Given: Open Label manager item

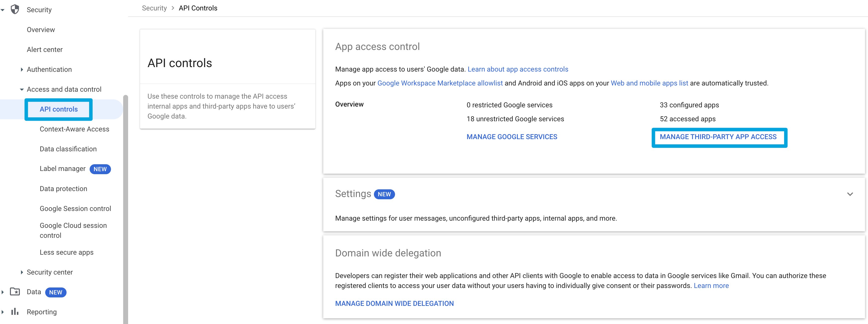Looking at the screenshot, I should (63, 168).
